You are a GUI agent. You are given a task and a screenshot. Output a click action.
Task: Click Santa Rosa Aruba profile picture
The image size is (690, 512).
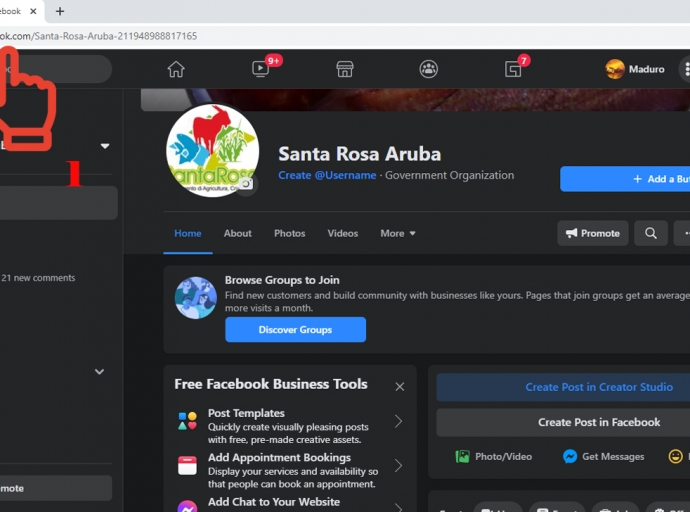(213, 150)
